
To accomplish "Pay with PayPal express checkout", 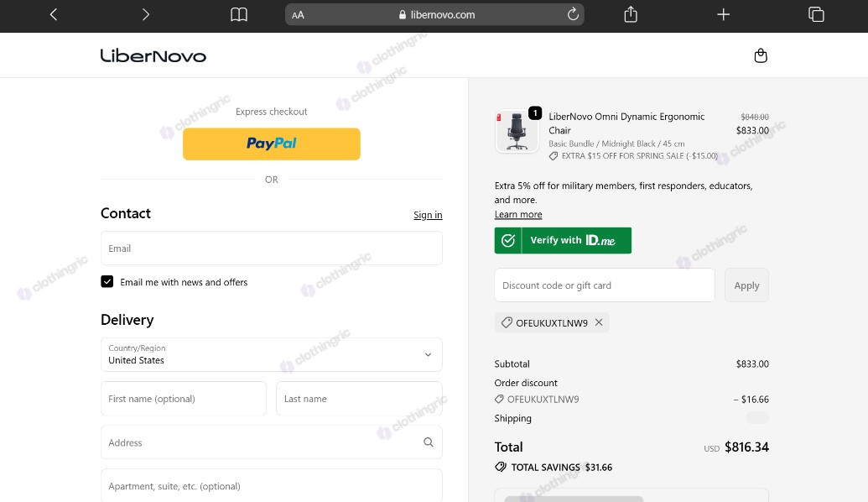I will [x=271, y=144].
